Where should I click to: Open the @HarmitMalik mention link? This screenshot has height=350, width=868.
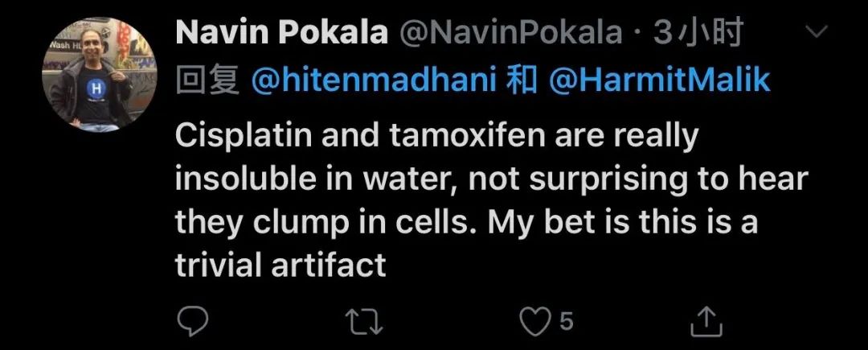(659, 81)
